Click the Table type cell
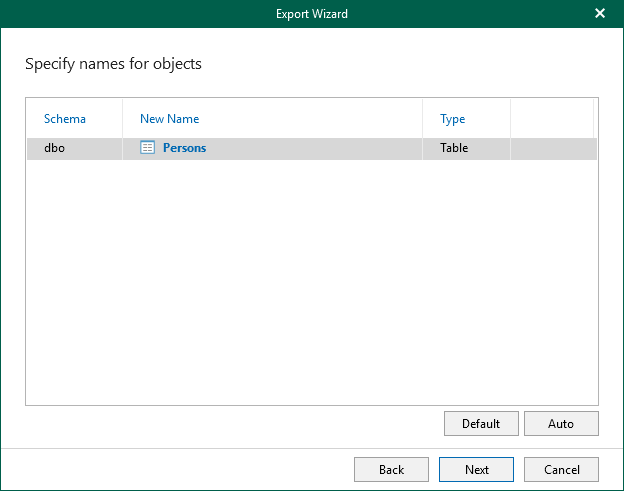624x491 pixels. [454, 148]
